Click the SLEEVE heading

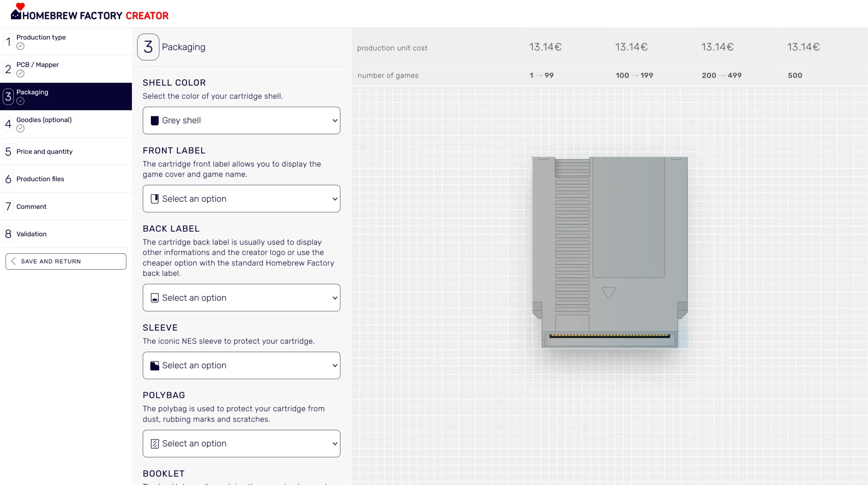pyautogui.click(x=160, y=328)
